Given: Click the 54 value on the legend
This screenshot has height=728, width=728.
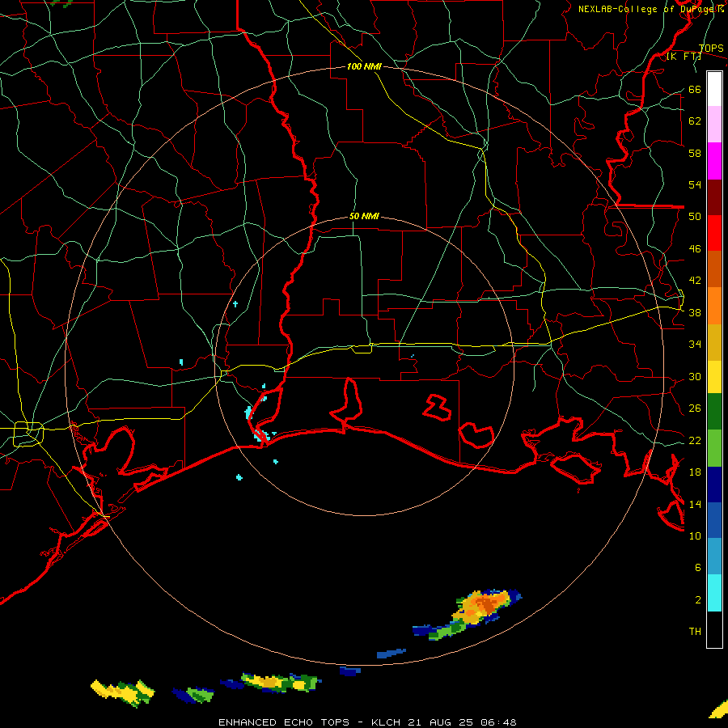Looking at the screenshot, I should pyautogui.click(x=695, y=184).
